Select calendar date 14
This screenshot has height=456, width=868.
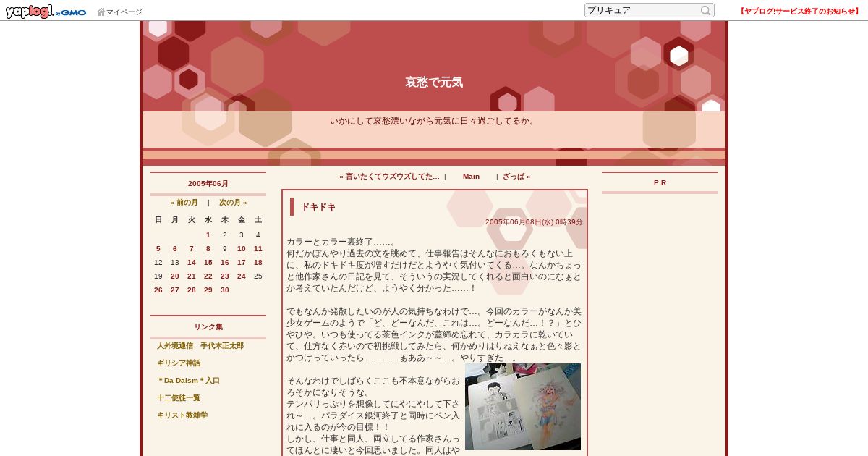tap(192, 263)
